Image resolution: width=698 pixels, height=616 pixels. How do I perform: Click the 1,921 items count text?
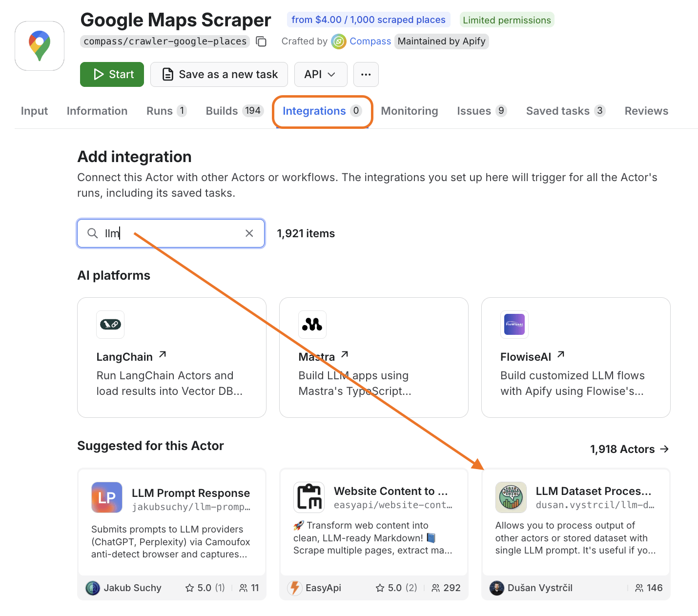[306, 233]
